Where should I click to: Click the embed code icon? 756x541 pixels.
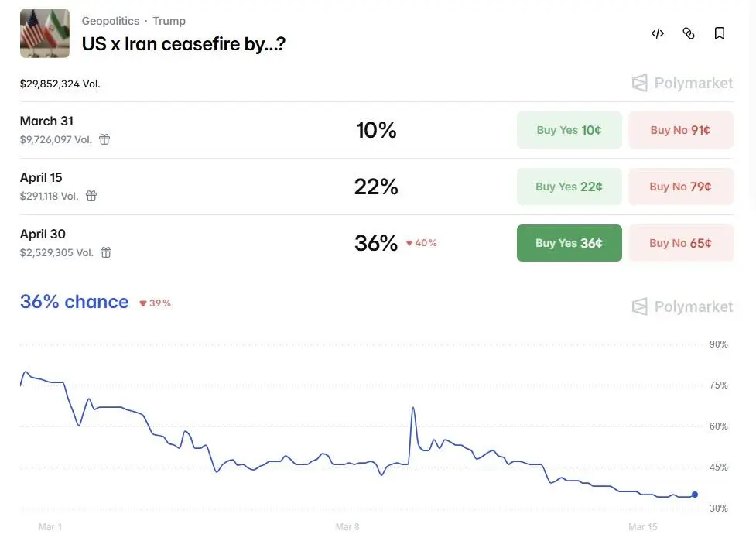click(658, 33)
